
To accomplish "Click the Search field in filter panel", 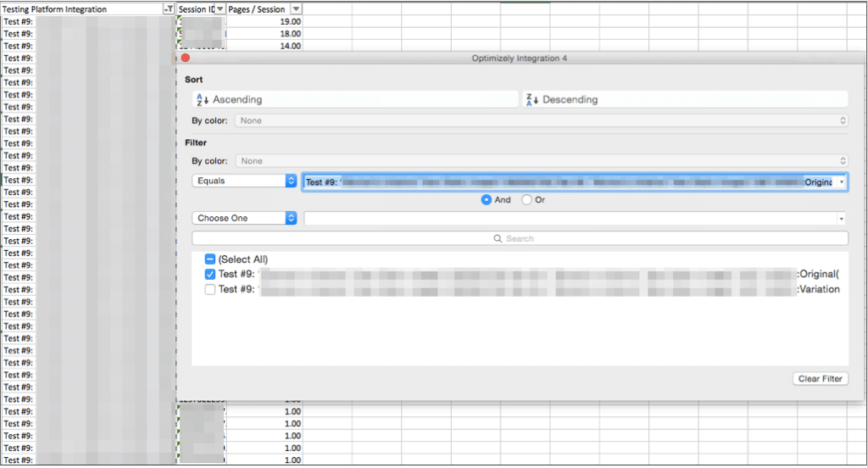I will [520, 238].
